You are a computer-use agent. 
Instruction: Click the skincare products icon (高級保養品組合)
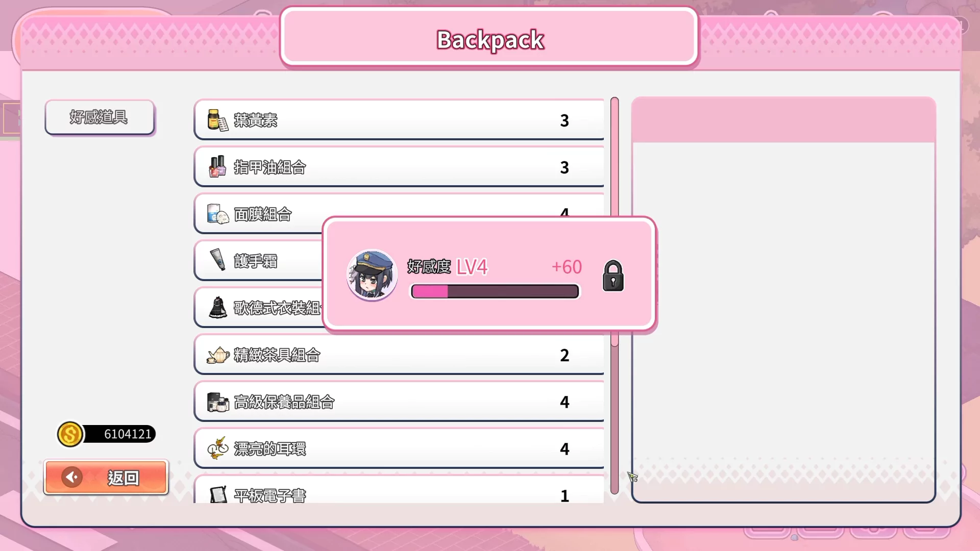click(x=218, y=402)
